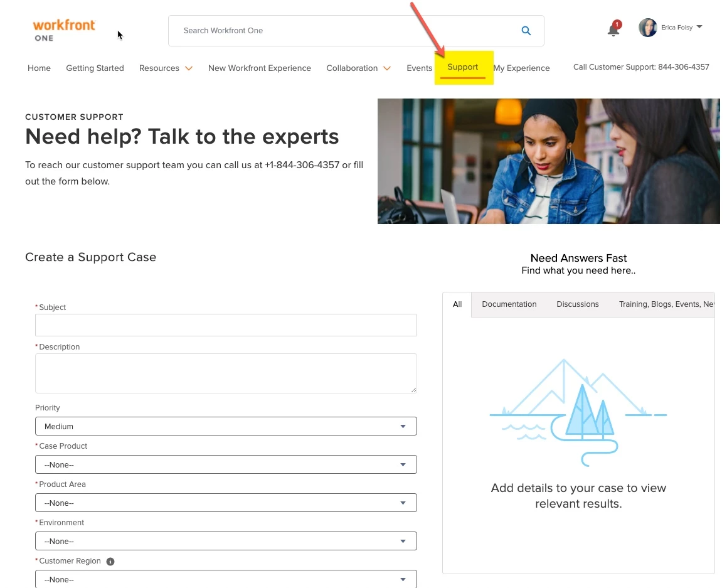Switch to the Discussions tab
This screenshot has height=588, width=727.
click(x=577, y=304)
